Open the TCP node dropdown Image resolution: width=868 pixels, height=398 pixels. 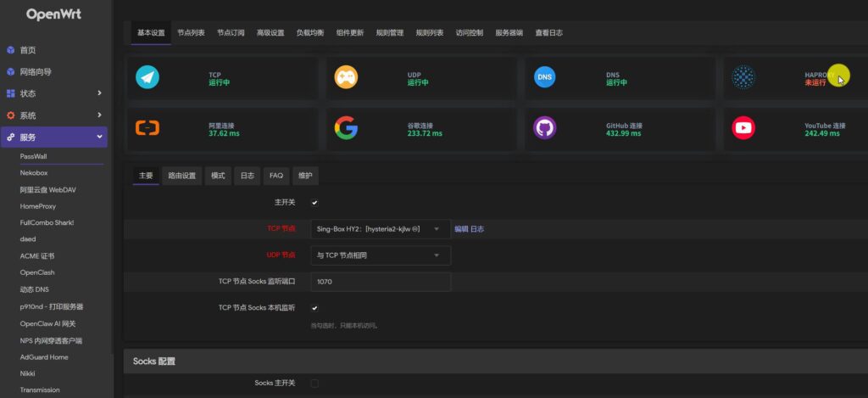(381, 229)
